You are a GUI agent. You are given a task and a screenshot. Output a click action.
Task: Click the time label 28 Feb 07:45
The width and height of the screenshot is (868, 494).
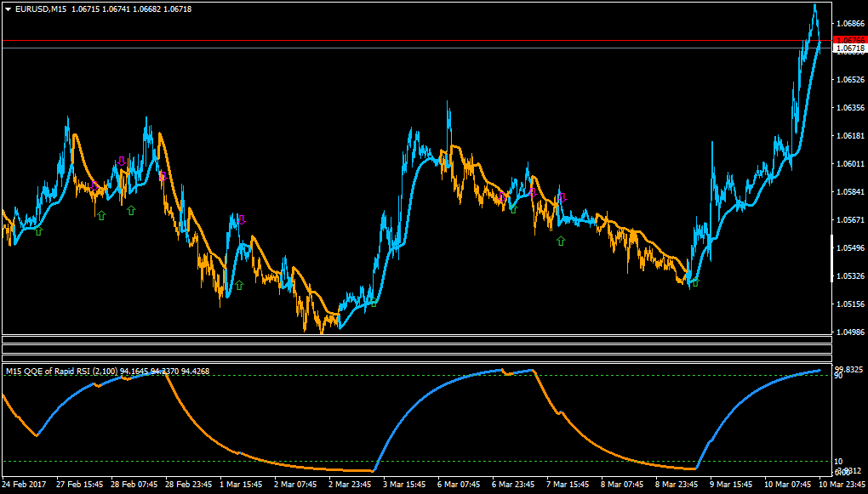click(134, 485)
